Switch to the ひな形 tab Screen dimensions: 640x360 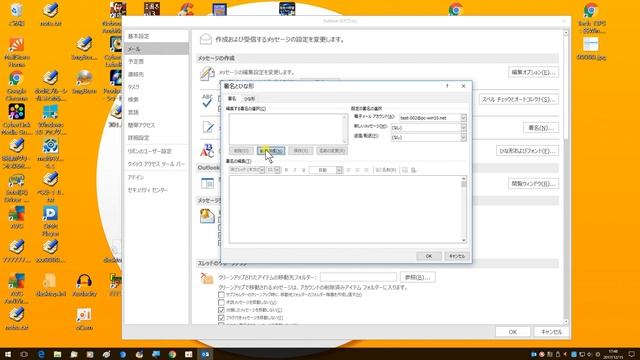click(249, 99)
